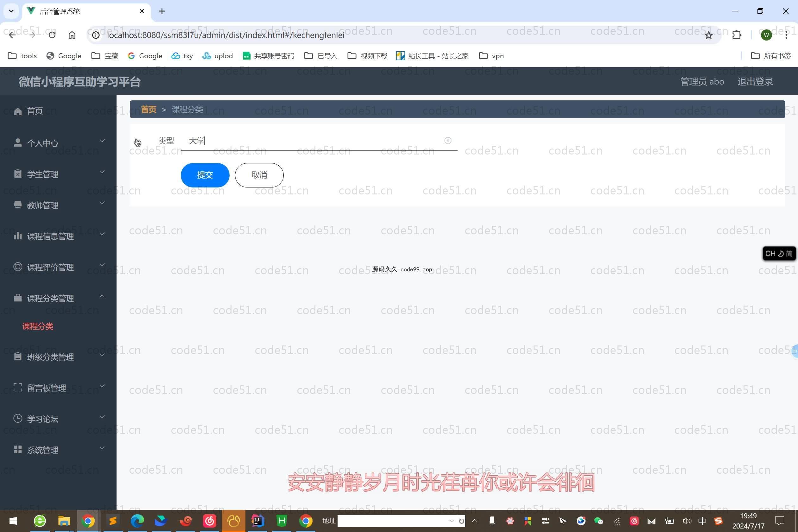Click the 班级分类管理 sidebar icon
Viewport: 798px width, 532px height.
coord(18,357)
